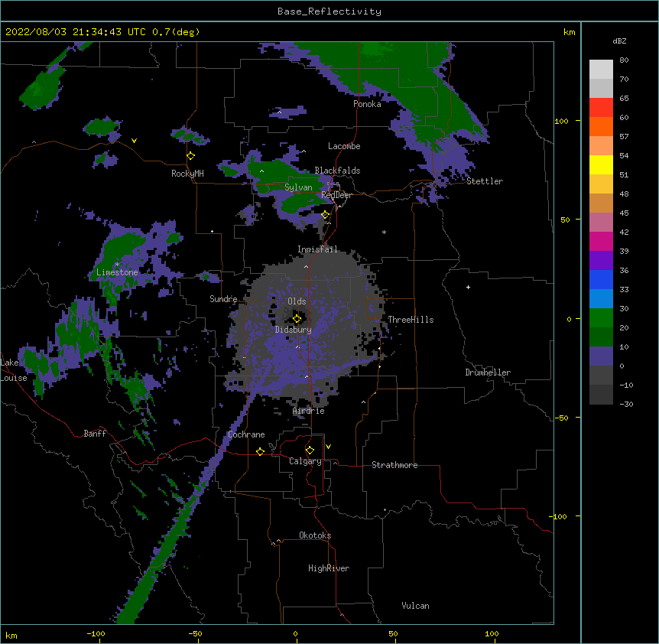Image resolution: width=659 pixels, height=644 pixels.
Task: Click the Strathmore label
Action: point(394,465)
